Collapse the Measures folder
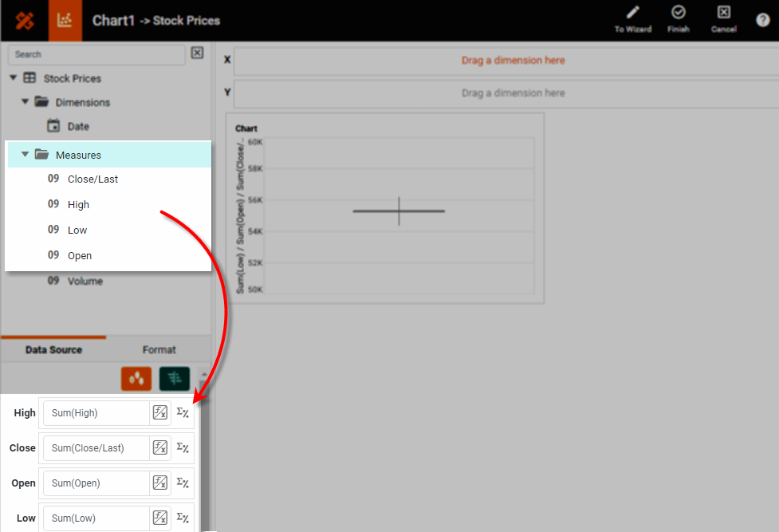Viewport: 779px width, 532px height. point(25,154)
